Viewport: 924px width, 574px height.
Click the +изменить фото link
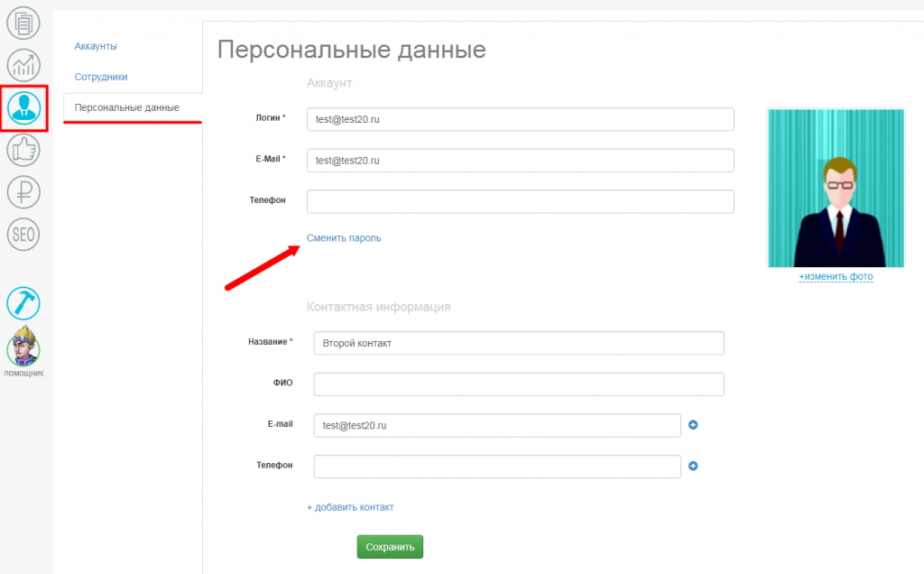(x=836, y=276)
